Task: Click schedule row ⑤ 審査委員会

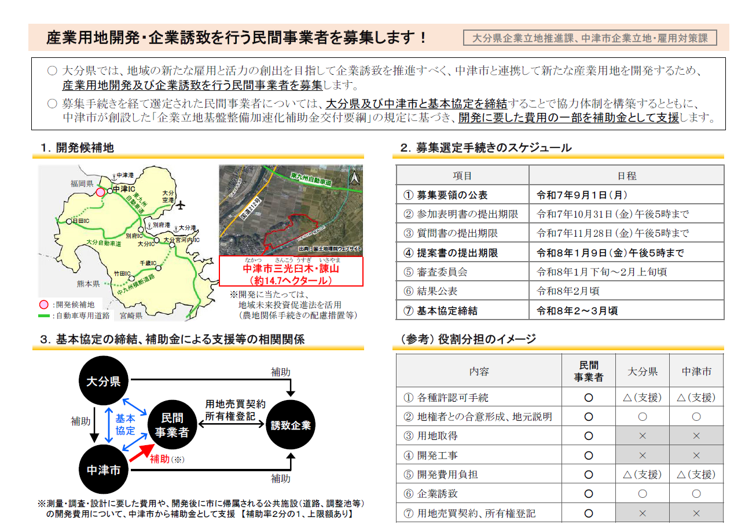Action: click(463, 271)
